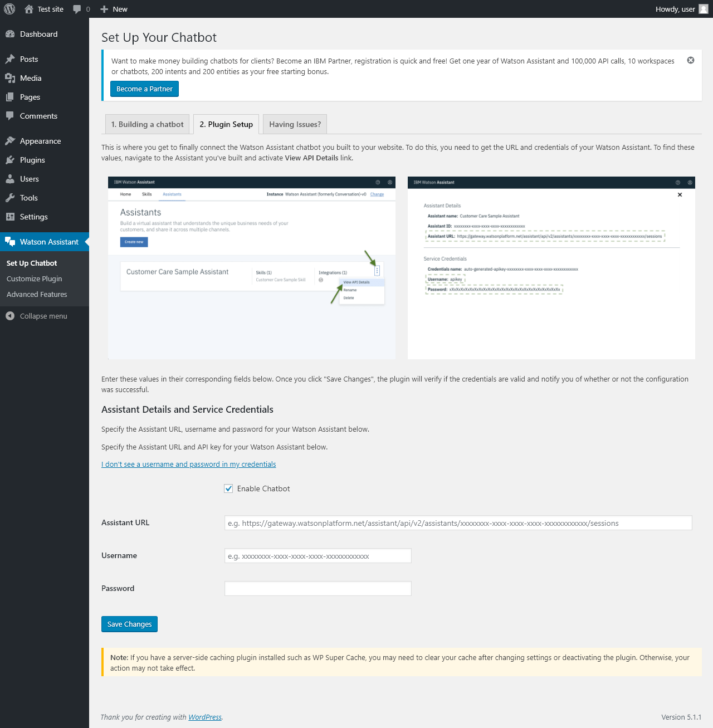Open Advanced Features submenu item

point(37,294)
